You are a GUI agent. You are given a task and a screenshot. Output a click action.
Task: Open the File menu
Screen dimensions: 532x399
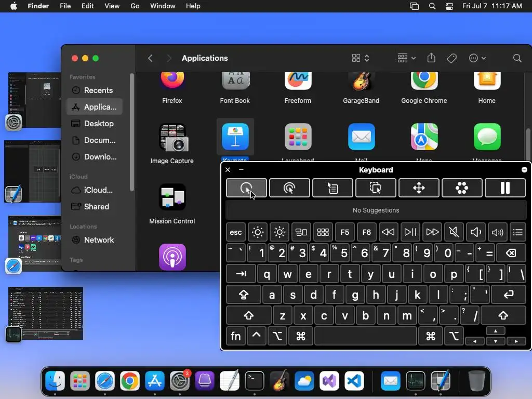pyautogui.click(x=65, y=6)
